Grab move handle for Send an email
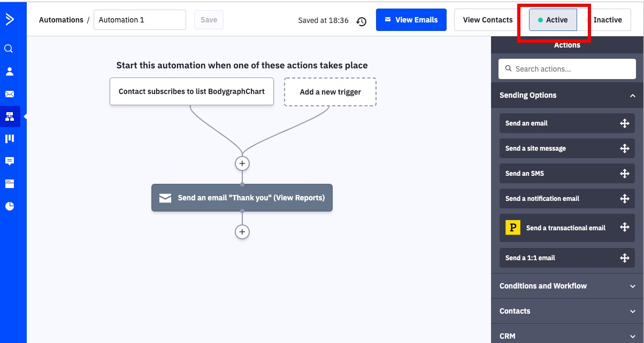 (624, 123)
